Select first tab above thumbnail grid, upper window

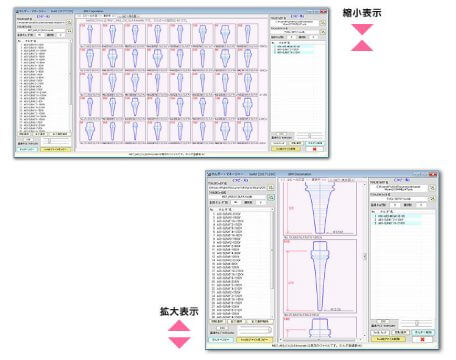pos(89,16)
